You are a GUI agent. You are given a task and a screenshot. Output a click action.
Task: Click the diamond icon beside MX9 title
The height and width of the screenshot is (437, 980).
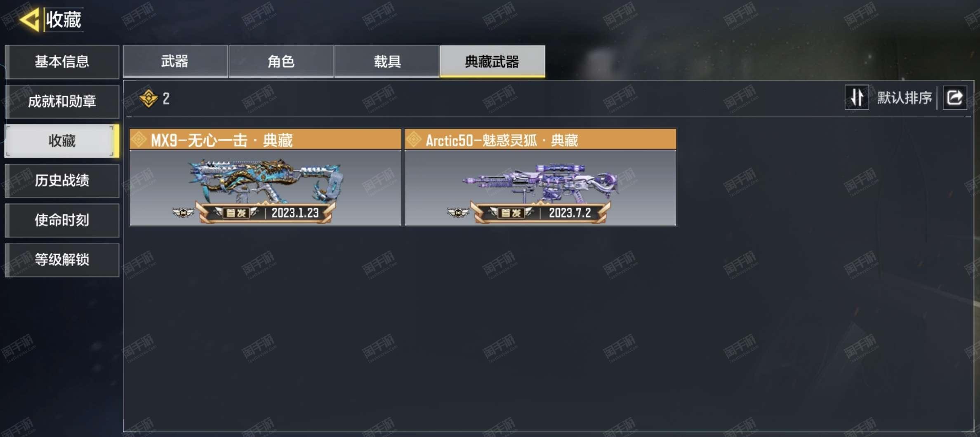click(x=139, y=140)
